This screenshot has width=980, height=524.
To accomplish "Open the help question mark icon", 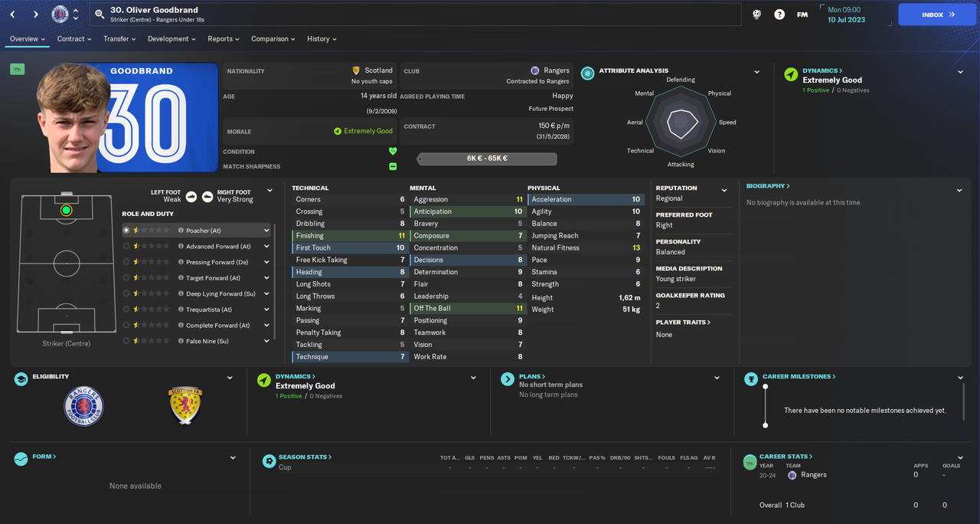I will pos(779,15).
